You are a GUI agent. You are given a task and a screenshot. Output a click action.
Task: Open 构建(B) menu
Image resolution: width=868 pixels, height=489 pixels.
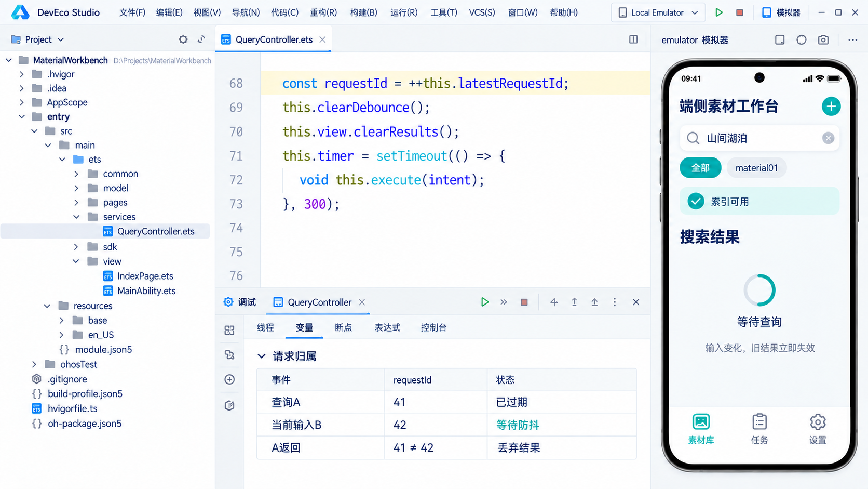coord(363,12)
